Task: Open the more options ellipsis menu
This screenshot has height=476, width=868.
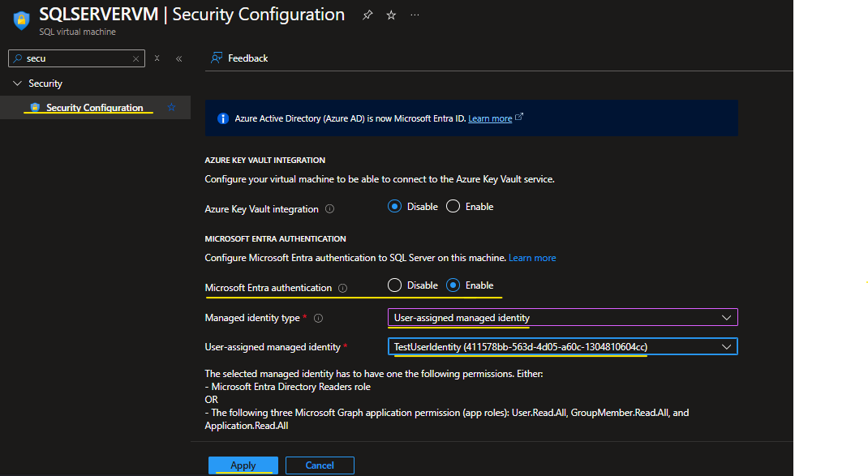Action: (x=415, y=15)
